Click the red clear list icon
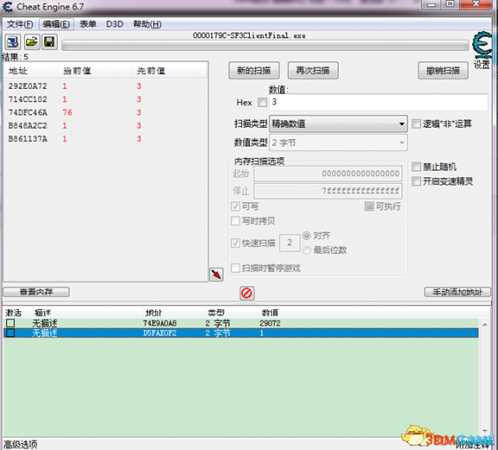 247,293
